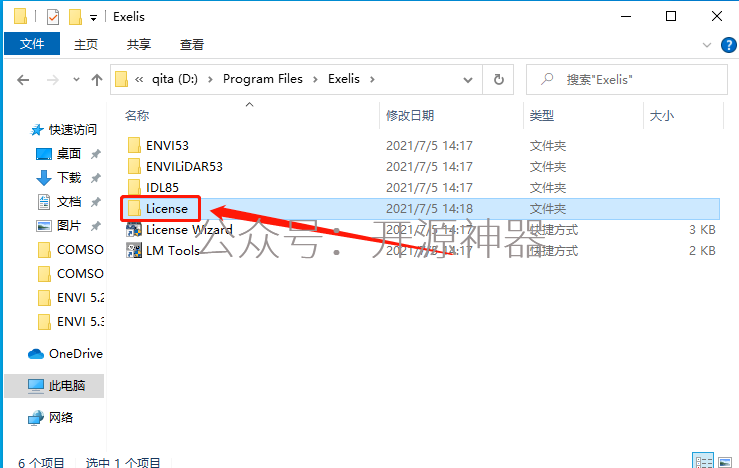Viewport: 739px width, 468px height.
Task: Click the ENVILiDAR53 folder name
Action: pyautogui.click(x=184, y=166)
